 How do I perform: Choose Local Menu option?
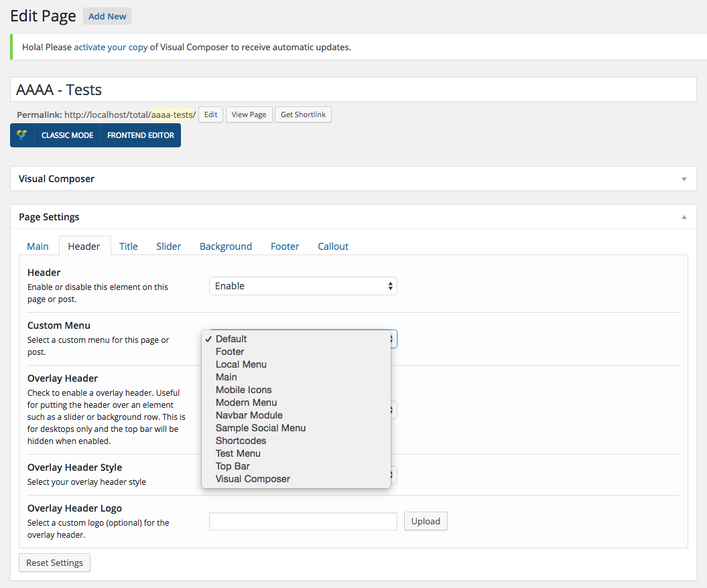pos(296,364)
